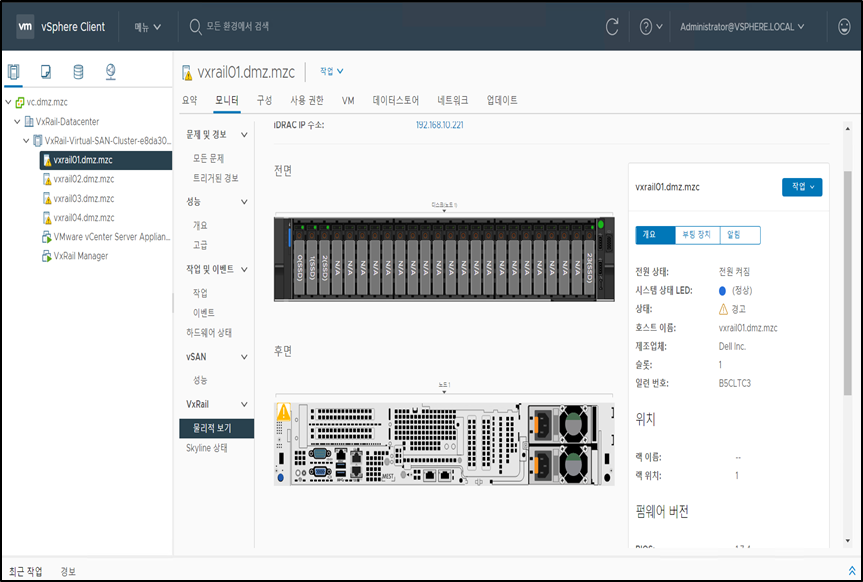Viewport: 863px width, 582px height.
Task: Collapse the 작업 및 이벤트 section
Action: (x=244, y=269)
